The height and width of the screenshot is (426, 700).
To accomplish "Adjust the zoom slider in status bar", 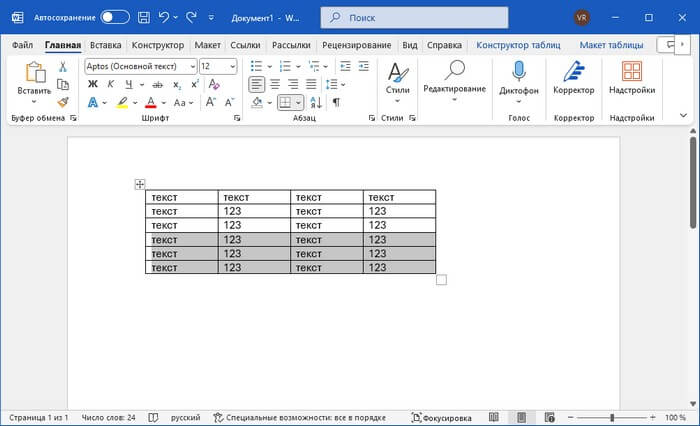I will [610, 417].
